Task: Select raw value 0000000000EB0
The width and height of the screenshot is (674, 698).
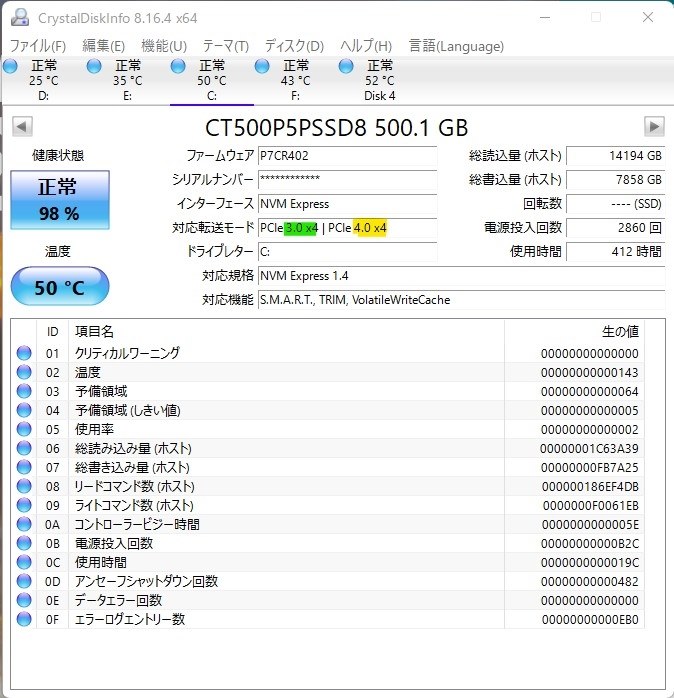Action: tap(590, 620)
